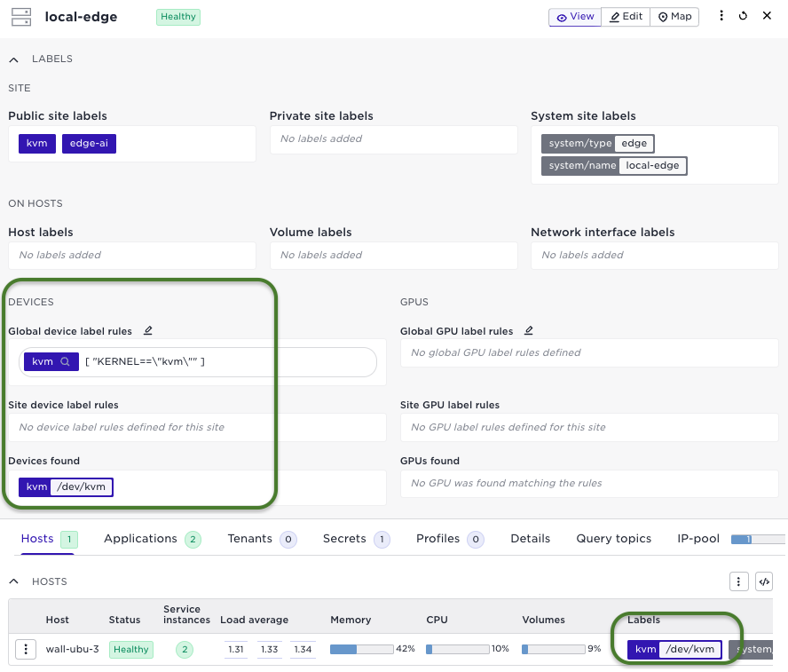Switch to Edit mode
Image resolution: width=788 pixels, height=672 pixels.
tap(626, 17)
